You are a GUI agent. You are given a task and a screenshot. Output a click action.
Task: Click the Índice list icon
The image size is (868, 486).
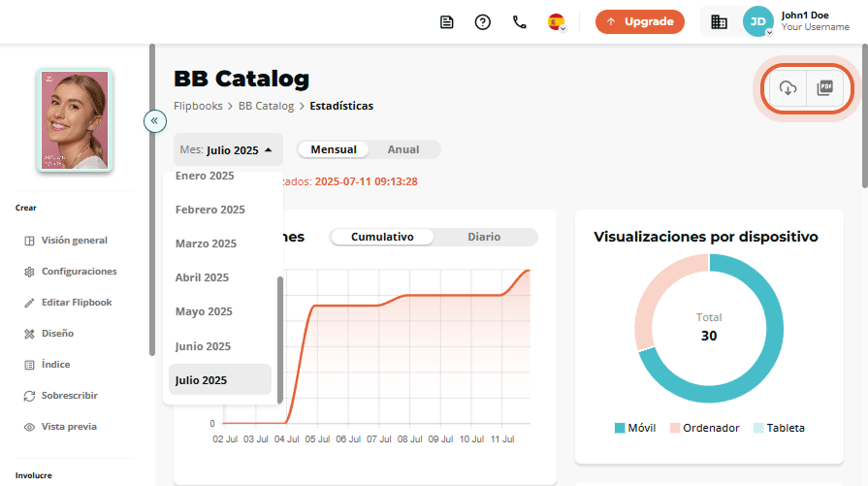[29, 365]
